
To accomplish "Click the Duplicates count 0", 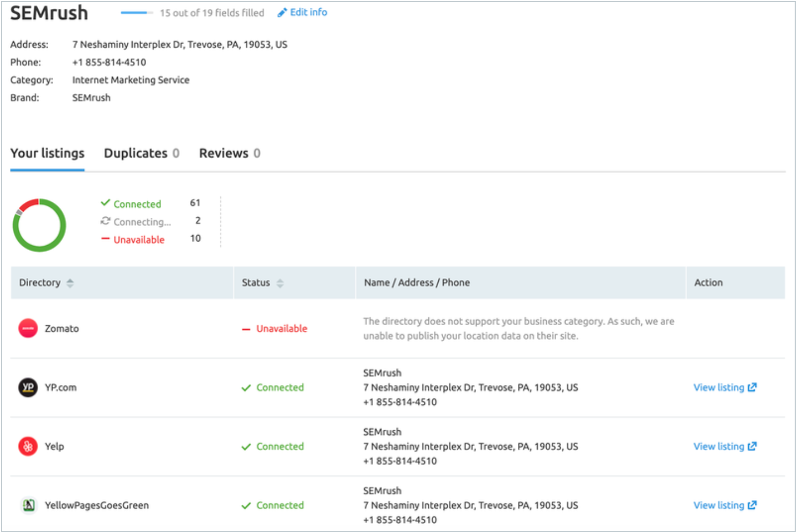I will [176, 153].
